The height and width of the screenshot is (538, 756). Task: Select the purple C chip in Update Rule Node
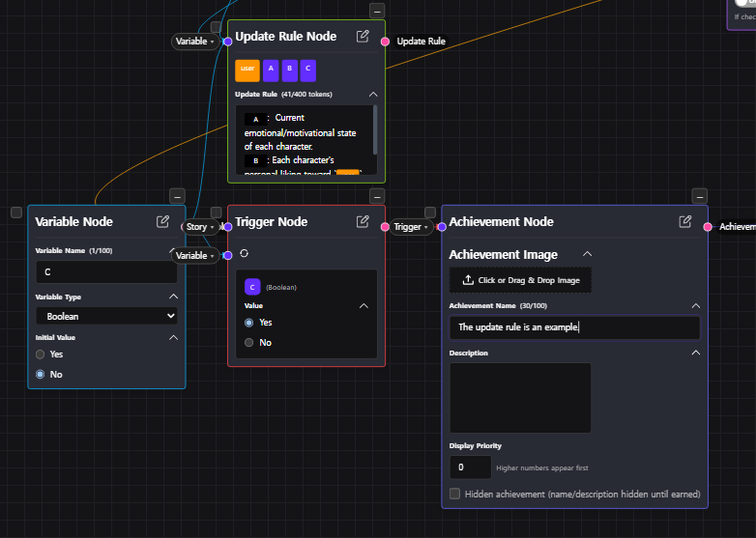(308, 71)
